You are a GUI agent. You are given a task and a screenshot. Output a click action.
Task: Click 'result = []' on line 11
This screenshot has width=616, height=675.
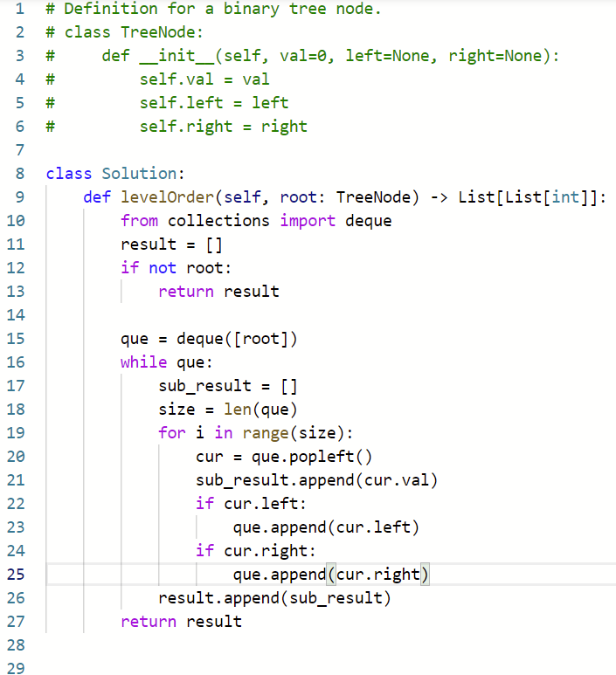pos(171,245)
